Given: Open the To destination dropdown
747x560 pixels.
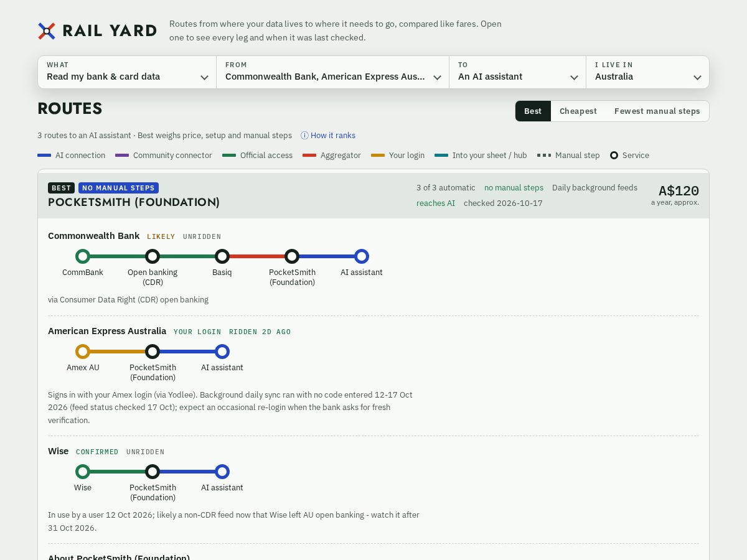Looking at the screenshot, I should coord(518,72).
